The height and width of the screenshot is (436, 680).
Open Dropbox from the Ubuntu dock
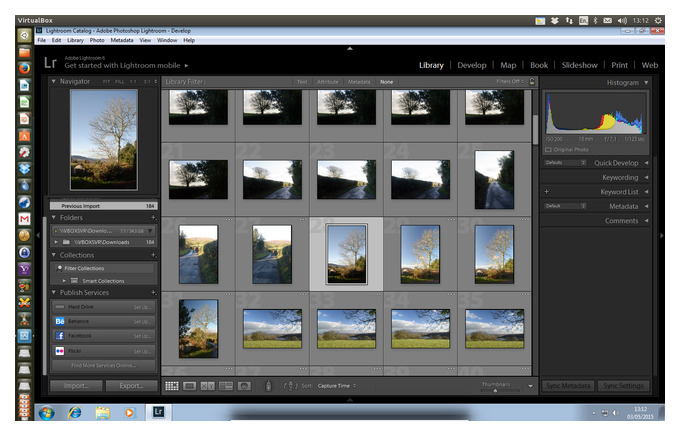tap(24, 168)
